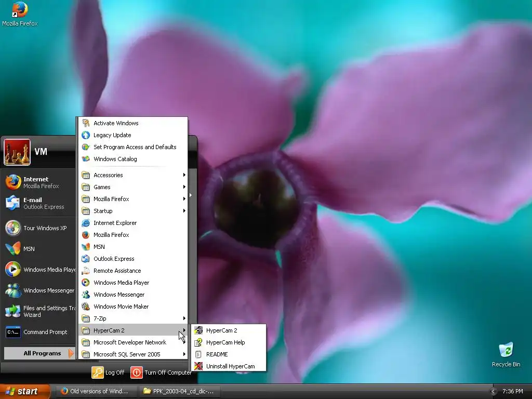Click the HyperCam 2 application icon in submenu
Viewport: 532px width, 399px height.
click(198, 330)
